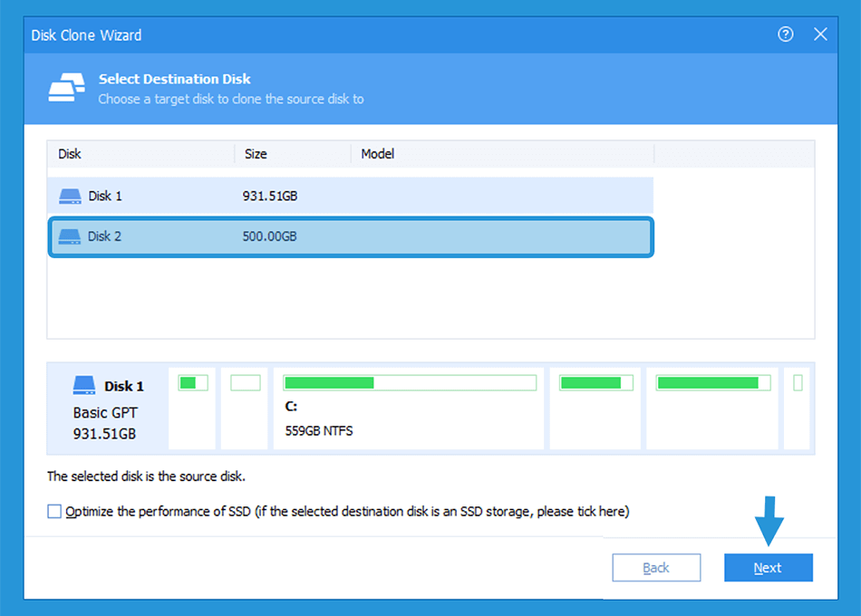Screen dimensions: 861x616
Task: Click the 931.51GB text under Basic GPT
Action: (x=104, y=434)
